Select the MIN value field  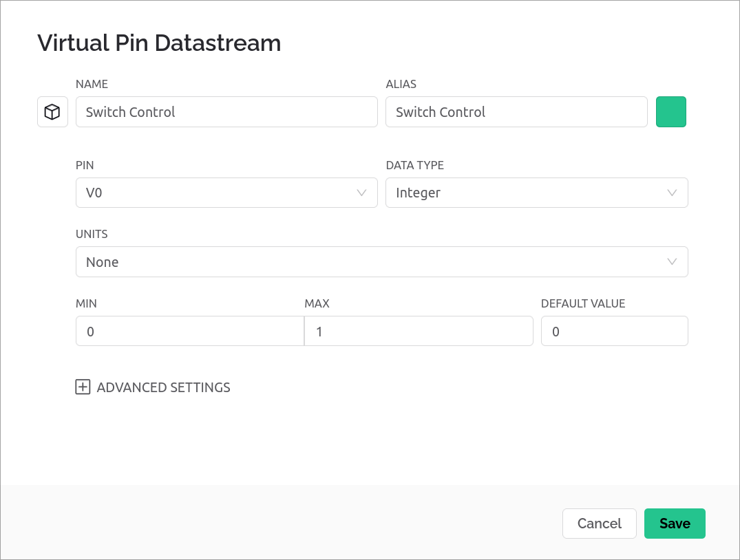pyautogui.click(x=190, y=331)
